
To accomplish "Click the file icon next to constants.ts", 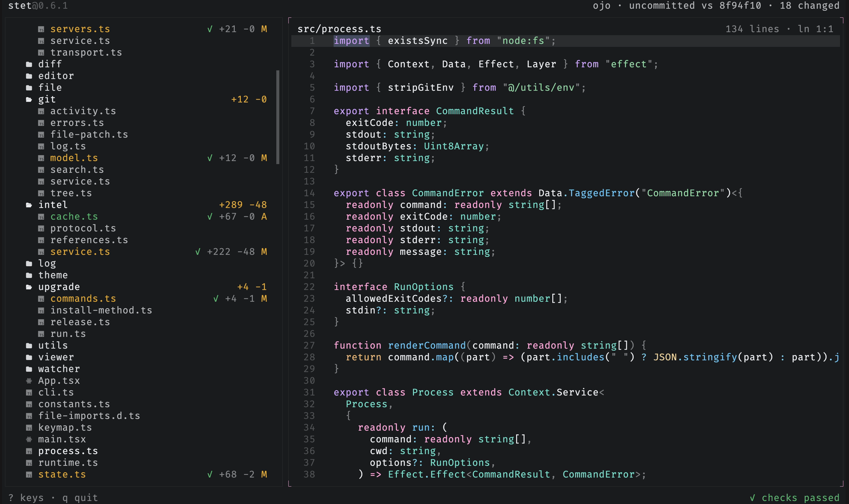I will pos(29,405).
